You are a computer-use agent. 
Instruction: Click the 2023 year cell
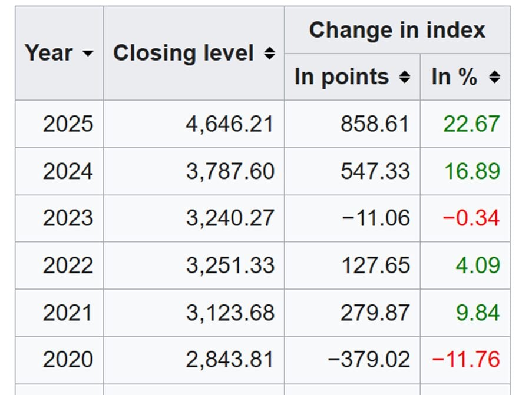tap(68, 218)
